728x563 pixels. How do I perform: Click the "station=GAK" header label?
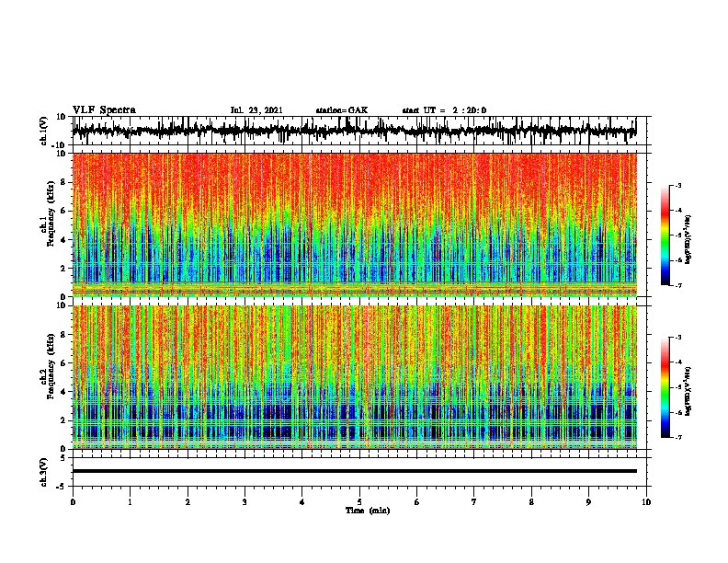(x=342, y=110)
